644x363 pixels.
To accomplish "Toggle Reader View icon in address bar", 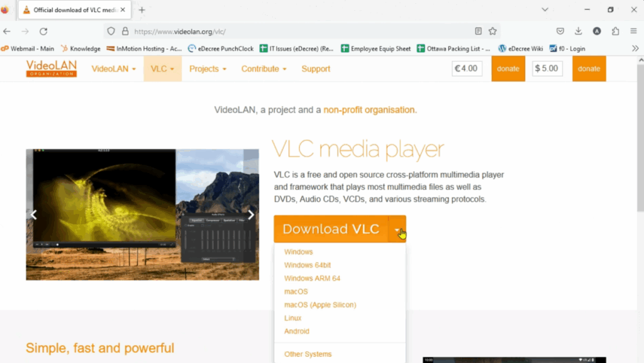I will tap(479, 31).
